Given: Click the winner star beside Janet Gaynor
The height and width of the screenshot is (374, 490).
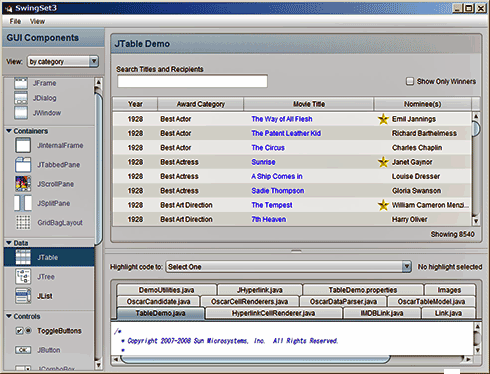Looking at the screenshot, I should point(383,162).
